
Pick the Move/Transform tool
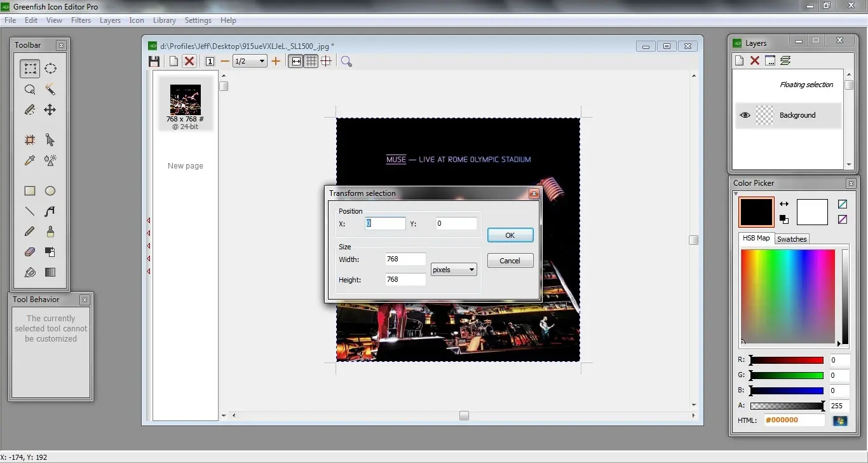click(50, 109)
